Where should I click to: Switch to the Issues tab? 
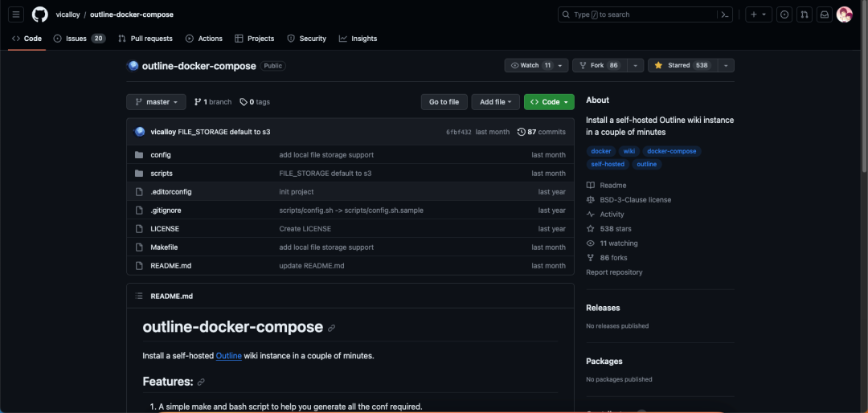(79, 39)
